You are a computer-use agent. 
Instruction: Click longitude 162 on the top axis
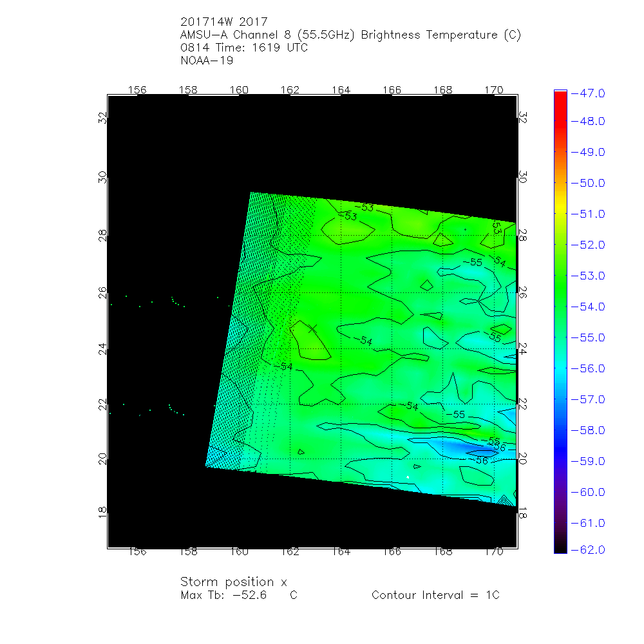click(x=290, y=90)
